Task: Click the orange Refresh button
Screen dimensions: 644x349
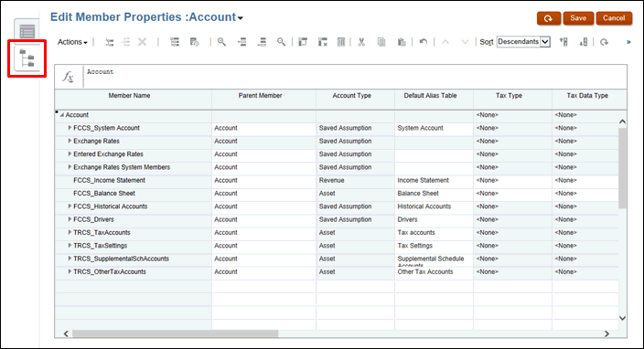Action: pyautogui.click(x=548, y=18)
